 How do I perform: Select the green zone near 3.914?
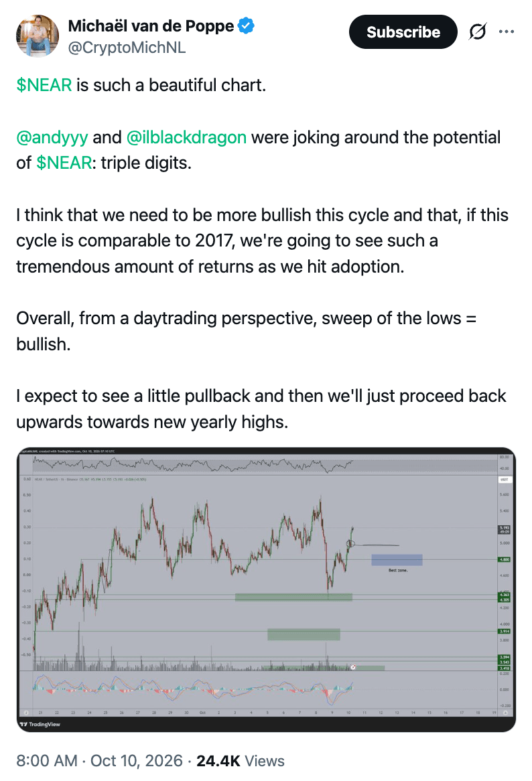pyautogui.click(x=304, y=634)
